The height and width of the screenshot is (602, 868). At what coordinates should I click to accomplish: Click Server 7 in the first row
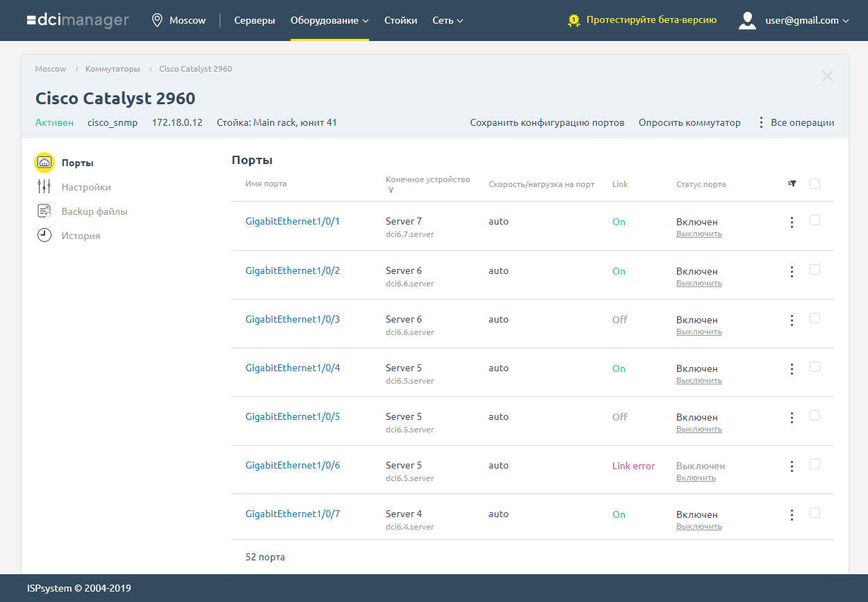point(404,222)
